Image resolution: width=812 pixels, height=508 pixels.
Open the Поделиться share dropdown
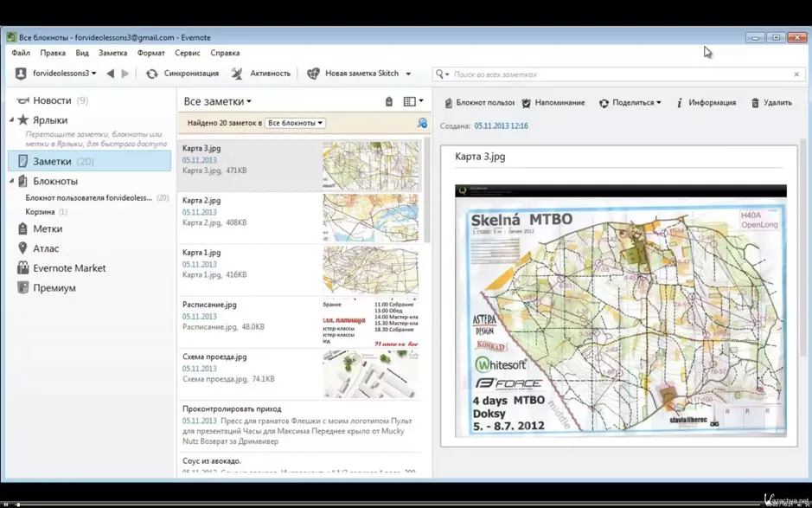tap(630, 103)
